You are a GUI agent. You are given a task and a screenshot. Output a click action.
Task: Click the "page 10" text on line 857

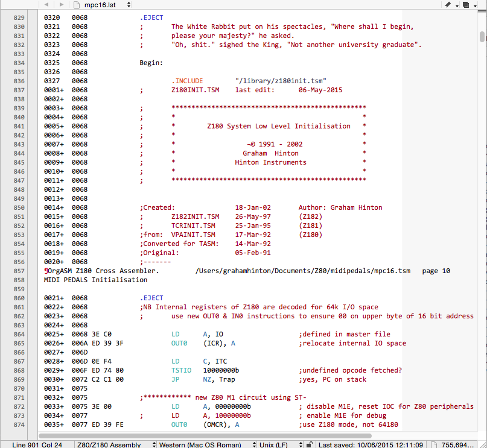pos(436,271)
